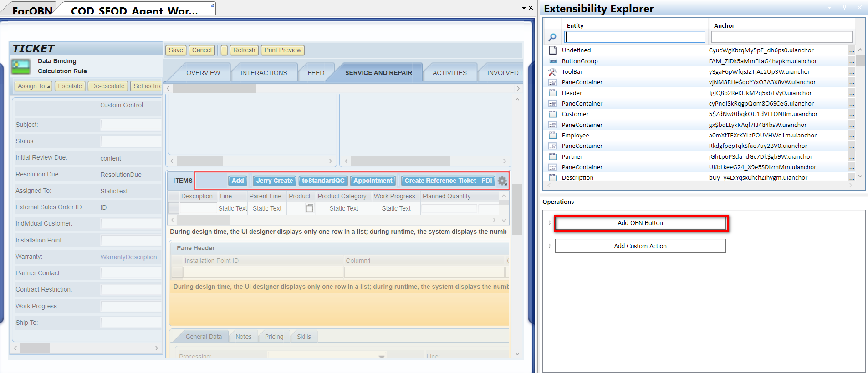This screenshot has height=373, width=868.
Task: Click the ticket pane horizontal scrollbar thumb
Action: [x=35, y=348]
